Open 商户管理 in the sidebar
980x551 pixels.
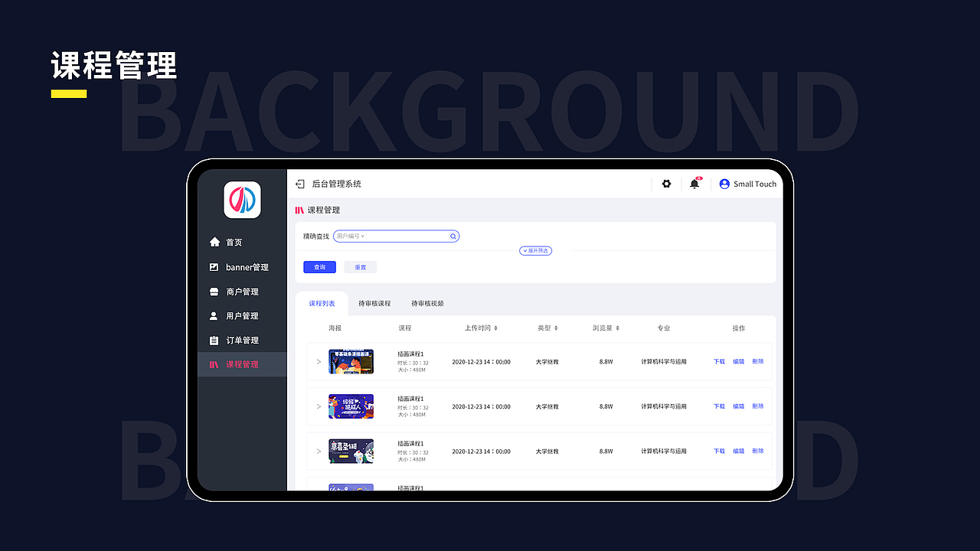coord(242,292)
